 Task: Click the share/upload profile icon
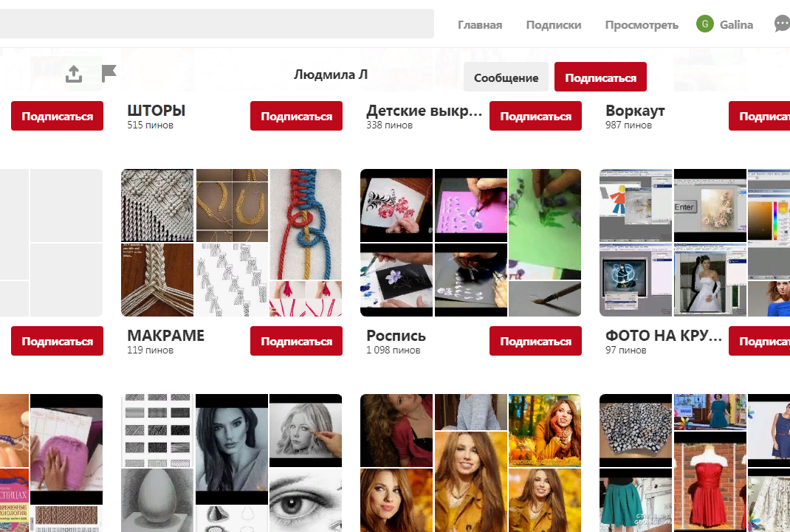coord(74,74)
